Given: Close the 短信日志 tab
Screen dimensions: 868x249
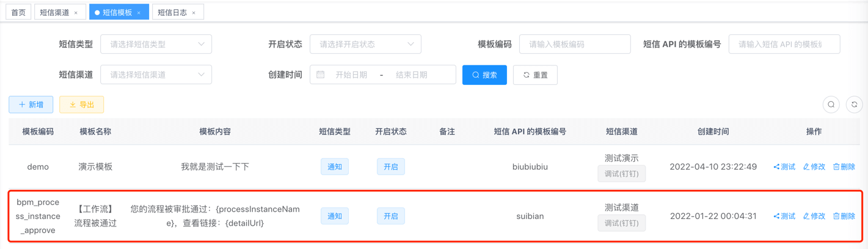Looking at the screenshot, I should 194,13.
